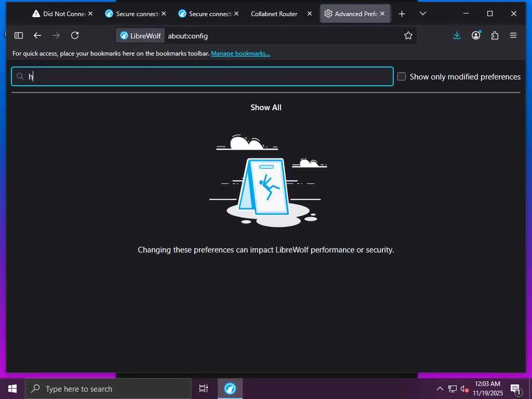Image resolution: width=532 pixels, height=399 pixels.
Task: Click the LibreWolf identity badge
Action: 140,36
